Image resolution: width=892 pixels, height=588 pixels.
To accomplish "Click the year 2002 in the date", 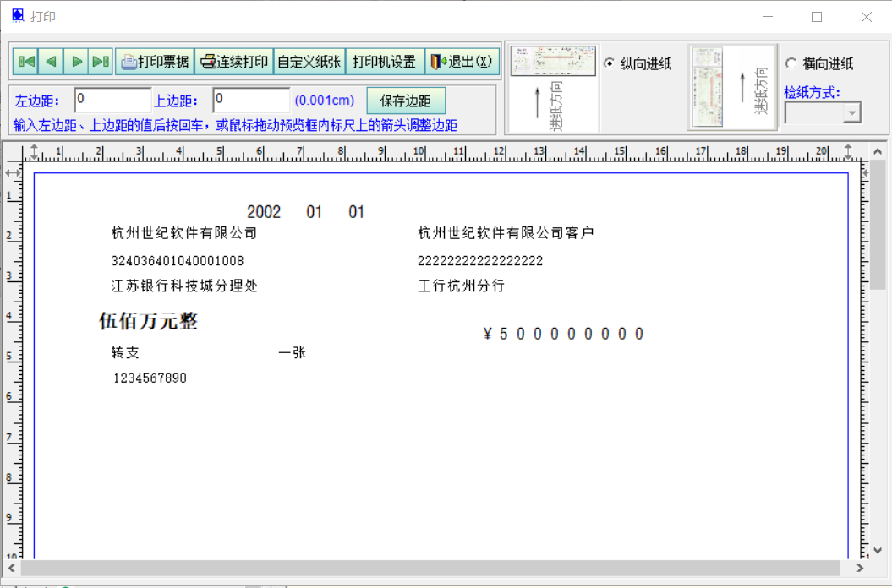I will point(264,212).
